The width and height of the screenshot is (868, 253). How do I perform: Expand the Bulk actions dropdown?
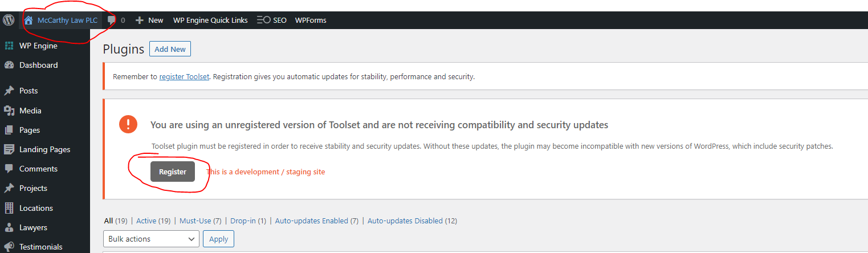(x=151, y=239)
